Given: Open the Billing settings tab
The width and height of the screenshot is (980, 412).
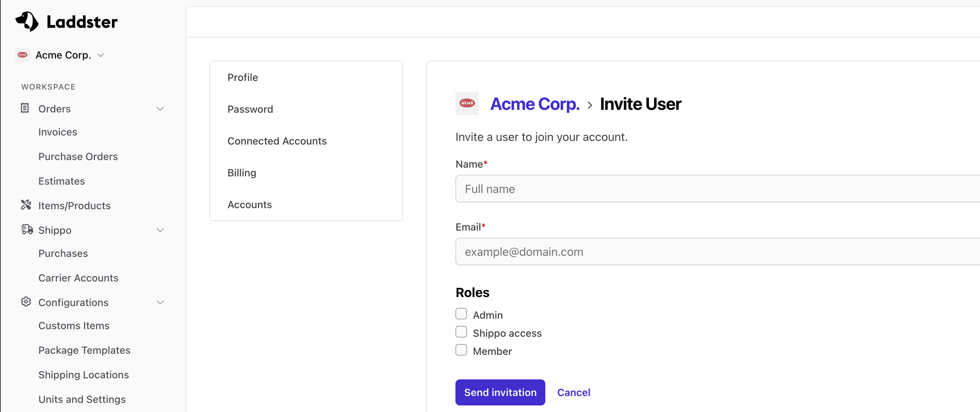Looking at the screenshot, I should (x=242, y=173).
